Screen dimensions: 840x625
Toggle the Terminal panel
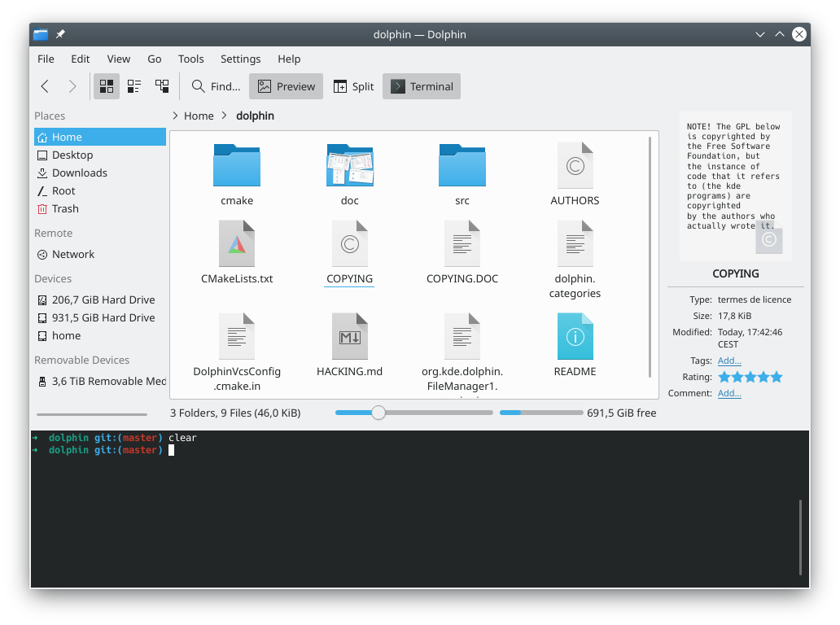click(x=422, y=86)
